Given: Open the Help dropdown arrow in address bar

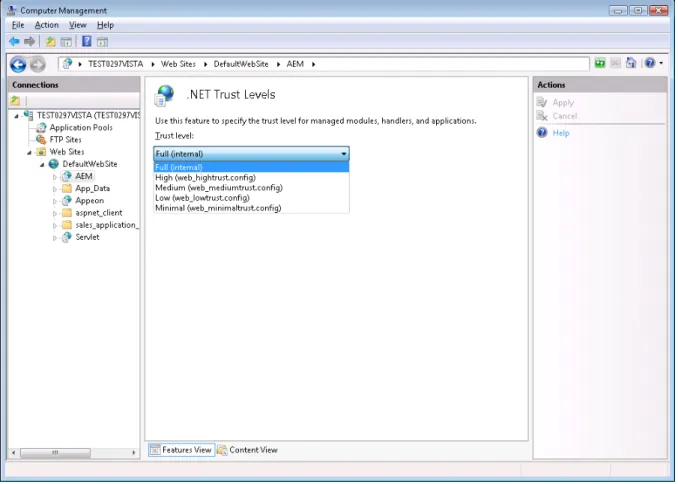Looking at the screenshot, I should click(661, 64).
